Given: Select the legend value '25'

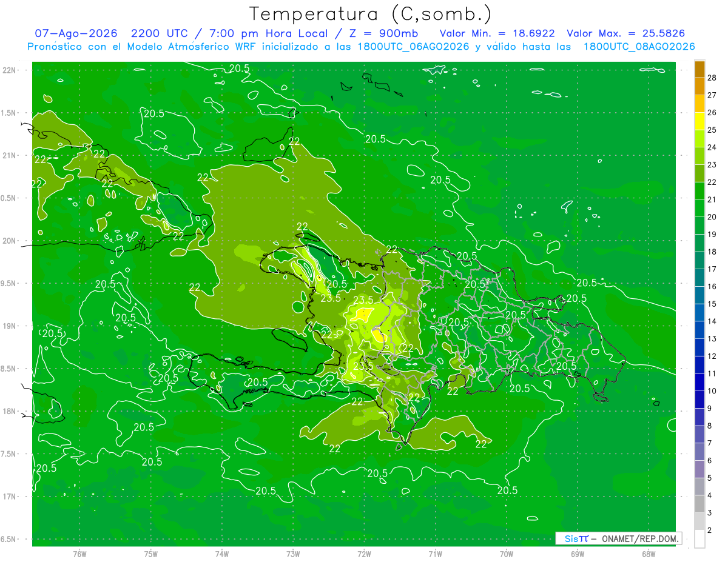Looking at the screenshot, I should pyautogui.click(x=713, y=130).
